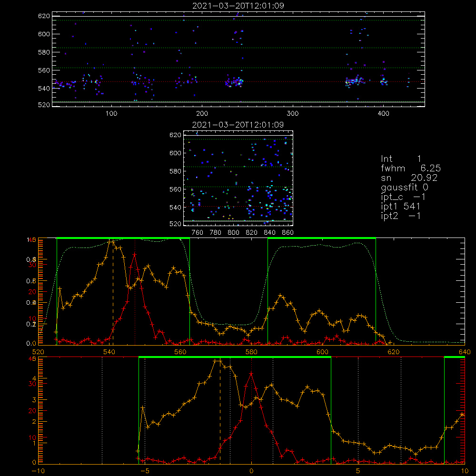Click x-axis label 5 on the bottom plot

(358, 471)
